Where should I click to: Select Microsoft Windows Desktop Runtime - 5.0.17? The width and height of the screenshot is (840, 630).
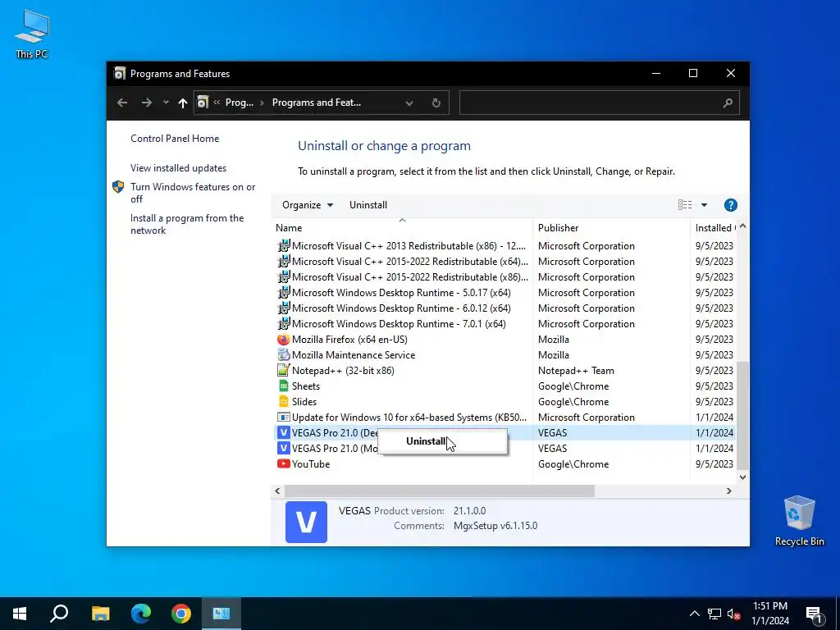coord(504,293)
